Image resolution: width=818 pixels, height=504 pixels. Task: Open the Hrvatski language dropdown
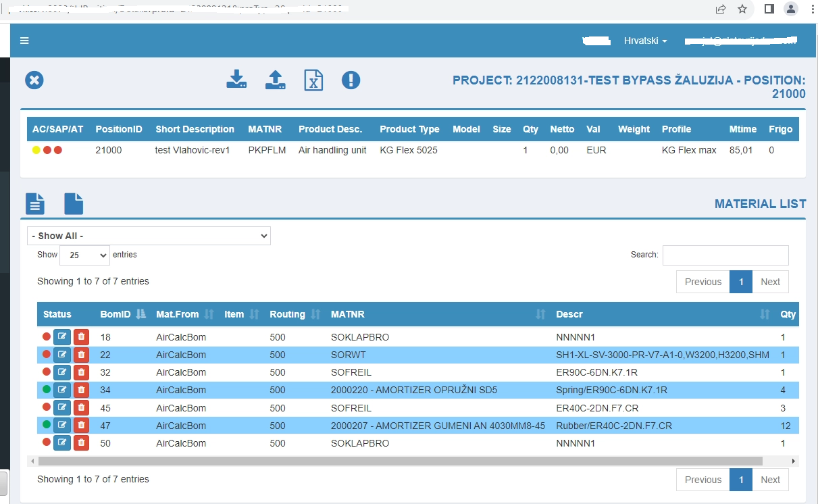645,41
